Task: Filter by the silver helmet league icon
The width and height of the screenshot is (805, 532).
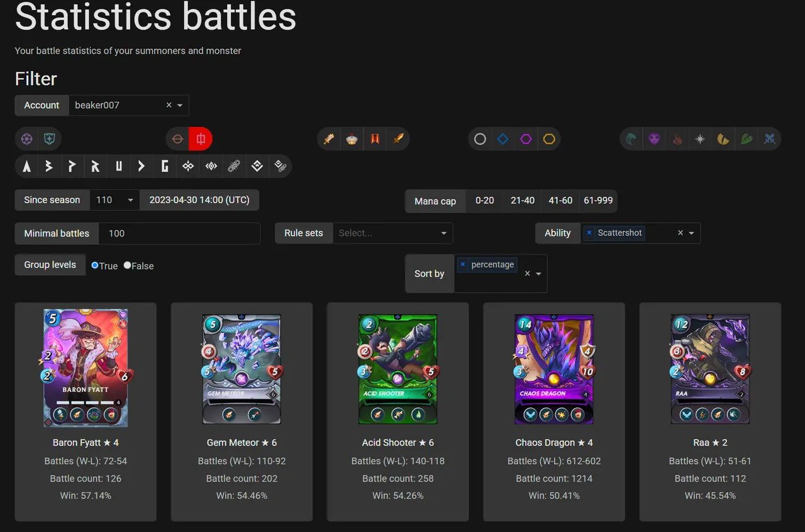Action: [x=352, y=139]
